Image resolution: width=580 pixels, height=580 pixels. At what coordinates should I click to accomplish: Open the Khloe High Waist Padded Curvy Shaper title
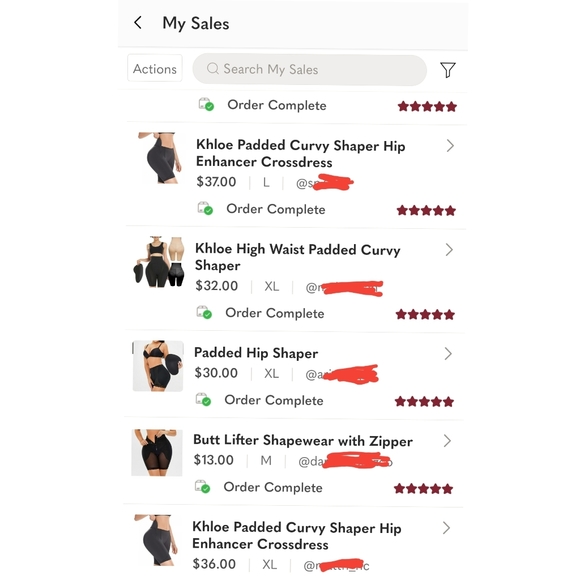point(297,257)
